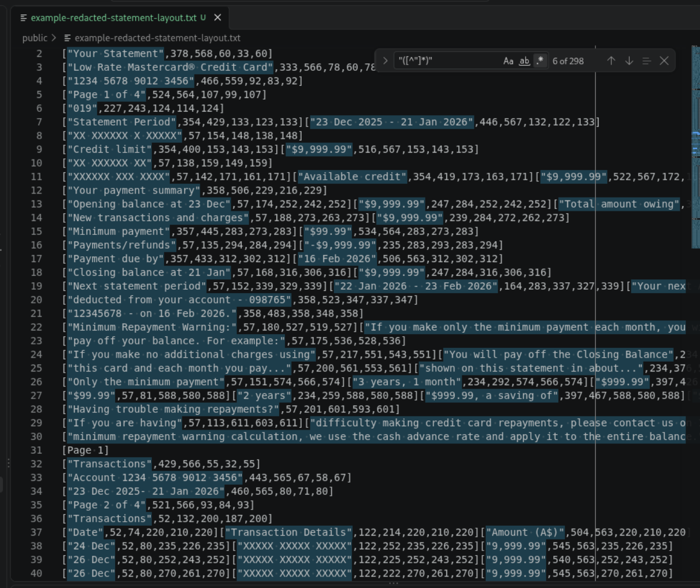Click "1234 5678 9012 3456" on line 4
Viewport: 700px width, 588px height.
[131, 81]
